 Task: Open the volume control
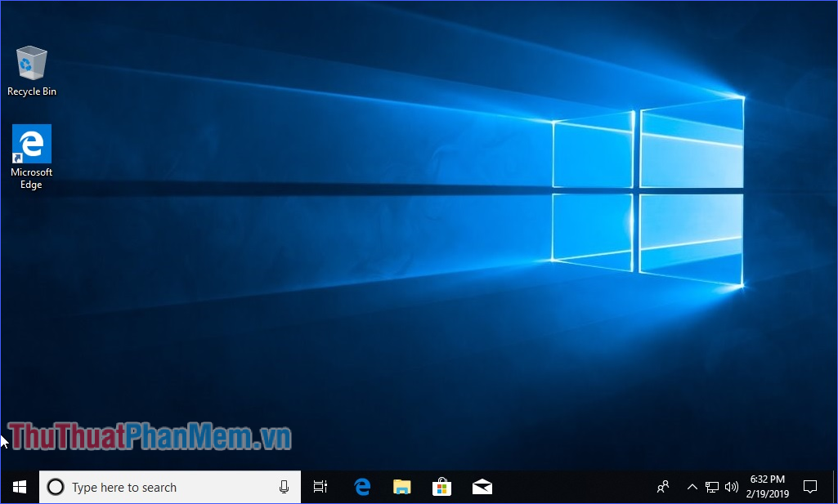point(732,486)
